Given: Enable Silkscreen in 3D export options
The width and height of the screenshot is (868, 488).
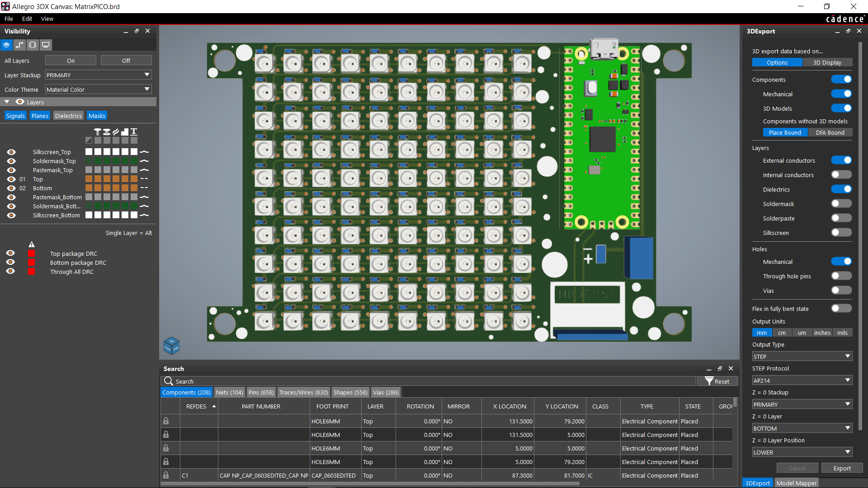Looking at the screenshot, I should [x=841, y=232].
